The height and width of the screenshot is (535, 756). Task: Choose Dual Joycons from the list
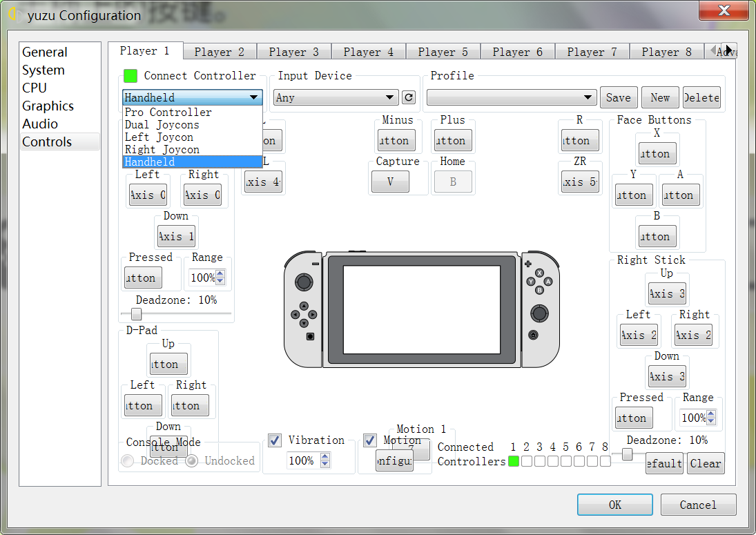(x=193, y=125)
